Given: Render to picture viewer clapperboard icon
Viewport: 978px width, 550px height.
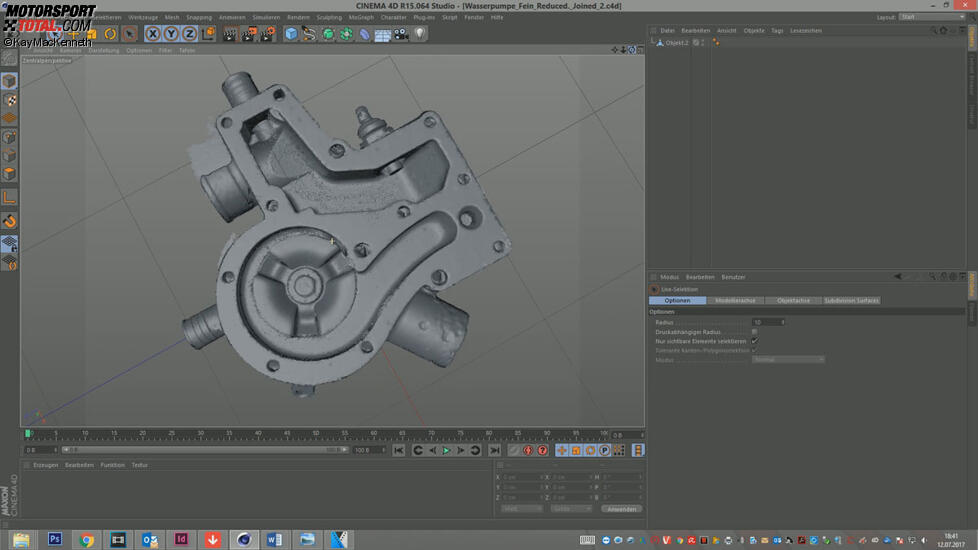Looking at the screenshot, I should (x=248, y=34).
